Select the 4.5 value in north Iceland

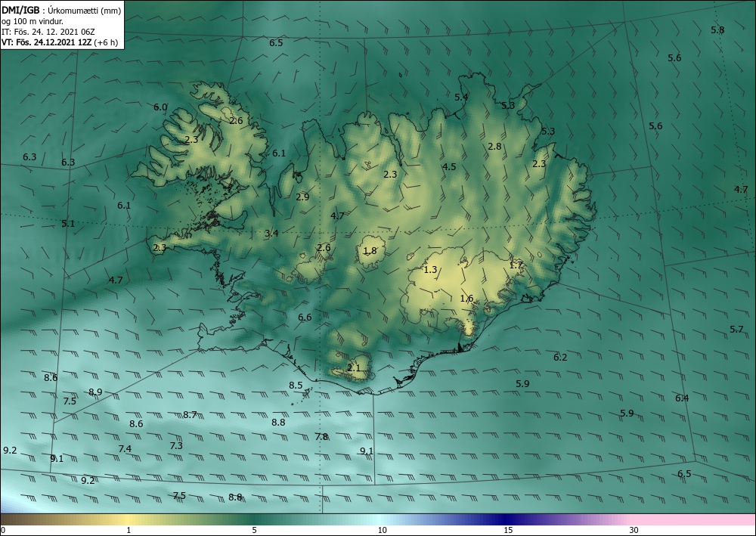449,167
